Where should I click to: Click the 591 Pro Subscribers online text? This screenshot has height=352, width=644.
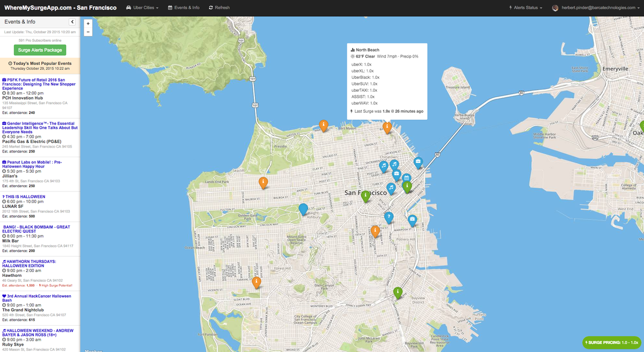point(40,40)
